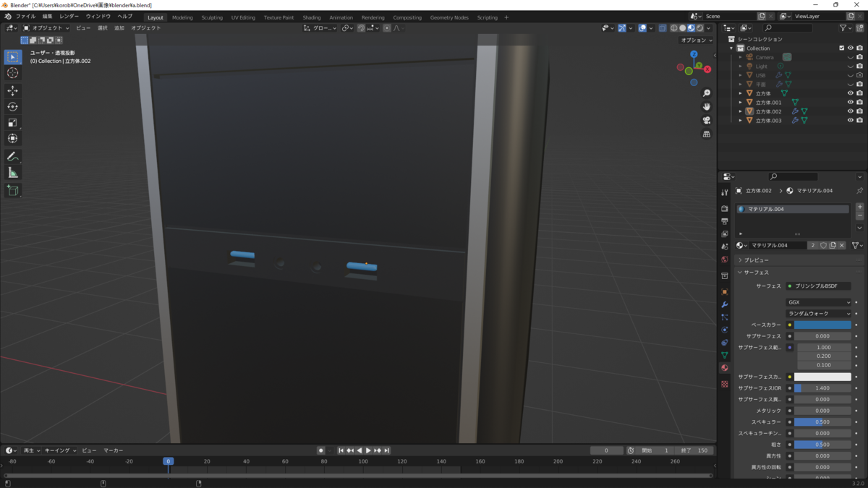Open the outliner filter dropdown
The width and height of the screenshot is (868, 488).
point(846,28)
